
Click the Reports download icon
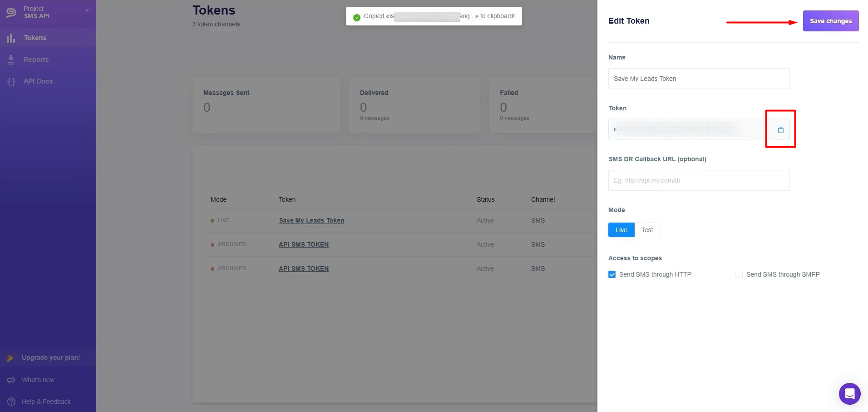tap(11, 60)
